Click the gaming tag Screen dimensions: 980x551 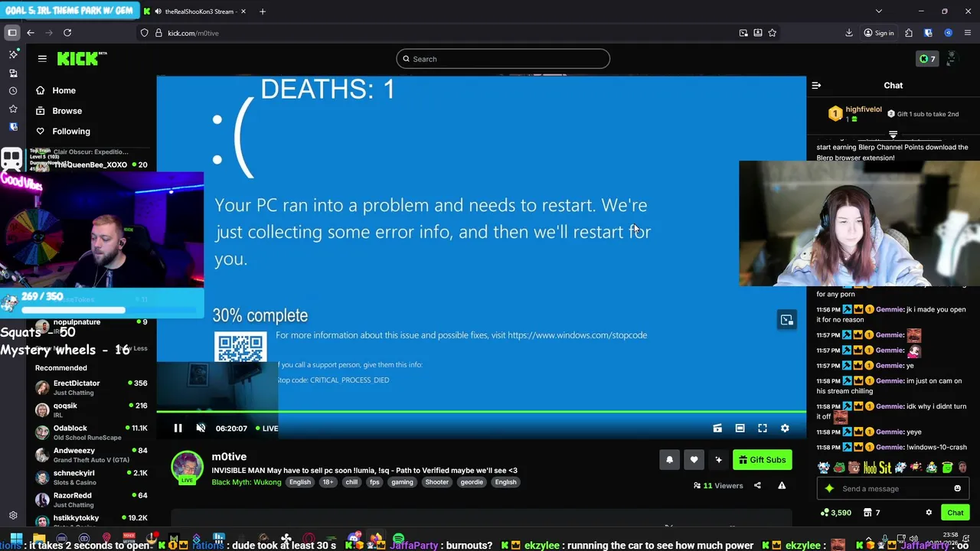tap(402, 482)
